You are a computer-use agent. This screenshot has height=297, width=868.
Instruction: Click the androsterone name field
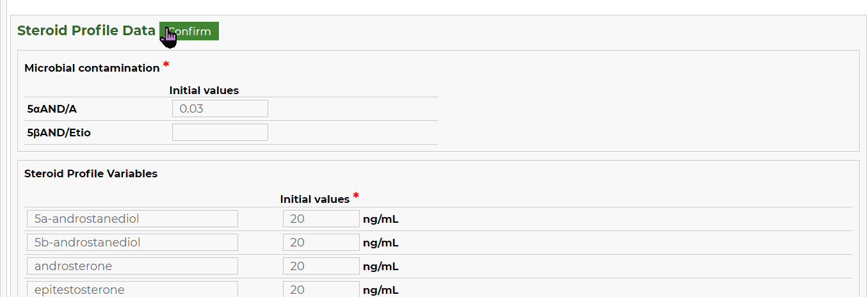133,266
